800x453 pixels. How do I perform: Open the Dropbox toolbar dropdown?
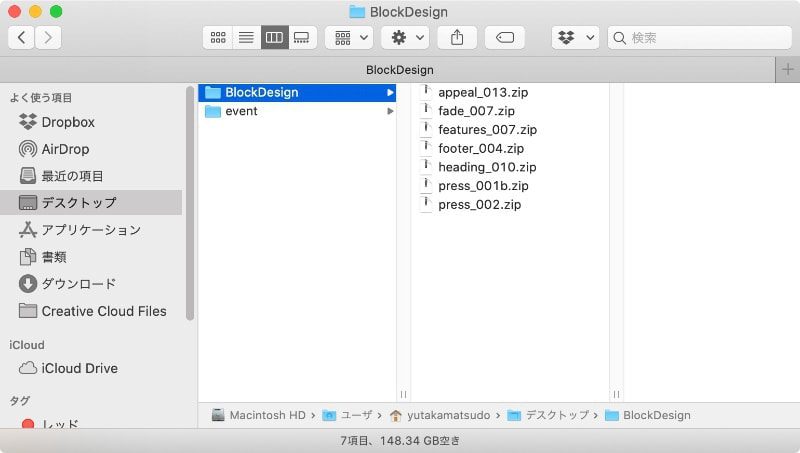575,38
